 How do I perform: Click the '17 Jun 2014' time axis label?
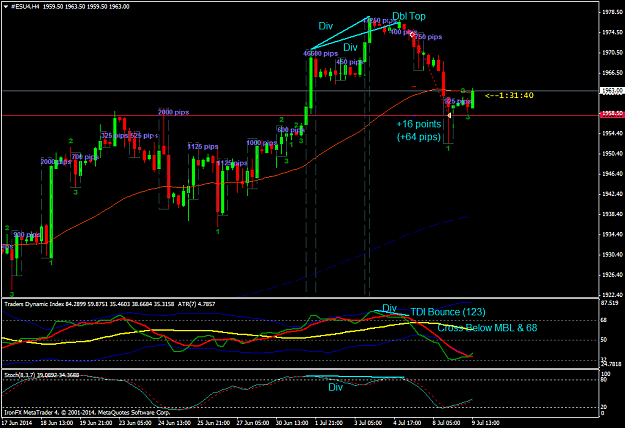coord(17,423)
